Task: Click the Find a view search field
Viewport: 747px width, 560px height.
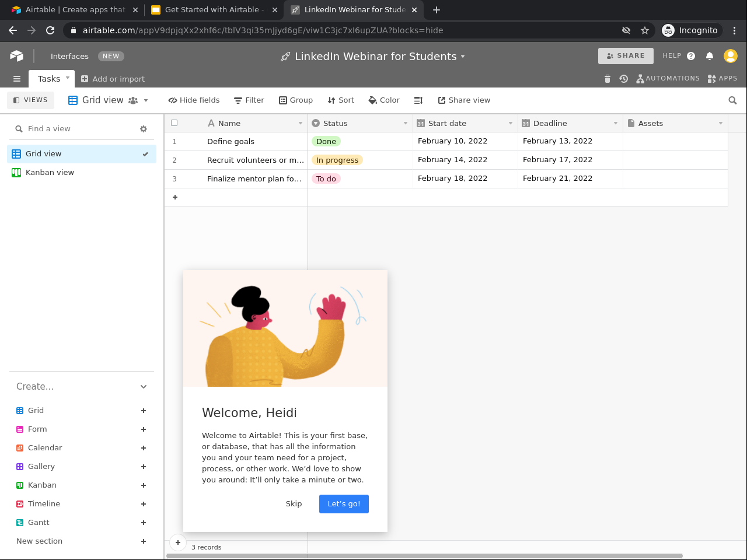Action: (76, 129)
